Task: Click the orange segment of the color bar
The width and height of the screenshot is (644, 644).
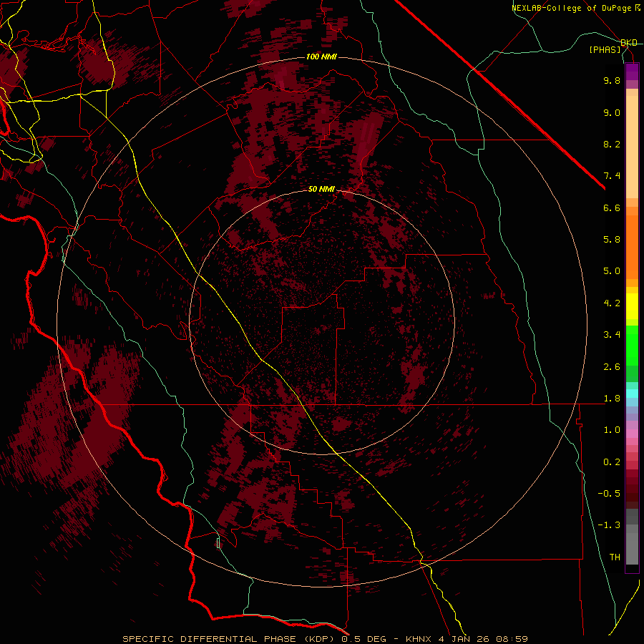Action: (632, 246)
